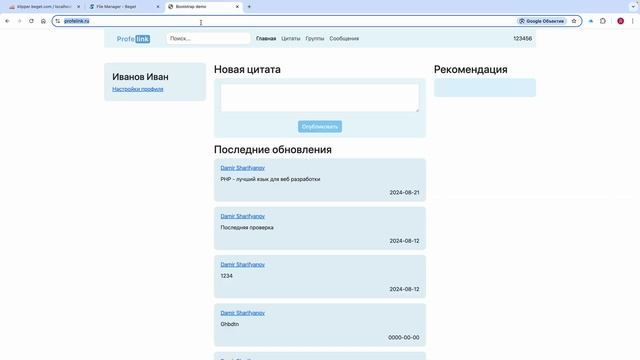Screen dimensions: 640x360
Task: Open the Главная nav item
Action: pyautogui.click(x=266, y=38)
